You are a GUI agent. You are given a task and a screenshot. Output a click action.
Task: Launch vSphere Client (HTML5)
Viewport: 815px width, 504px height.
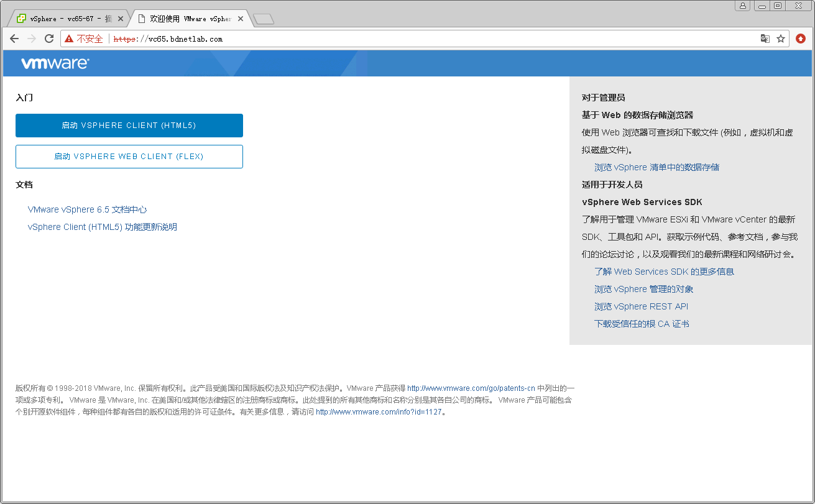click(129, 126)
